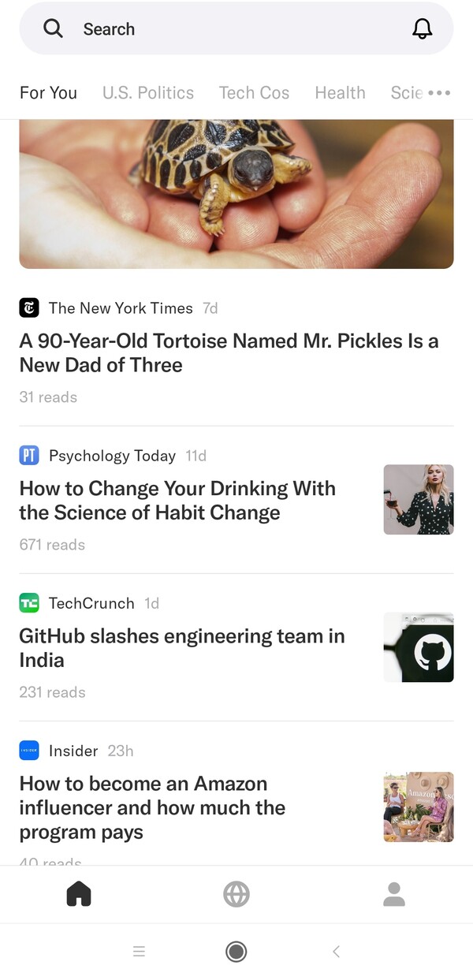Select the For You tab
This screenshot has width=473, height=980.
[48, 93]
